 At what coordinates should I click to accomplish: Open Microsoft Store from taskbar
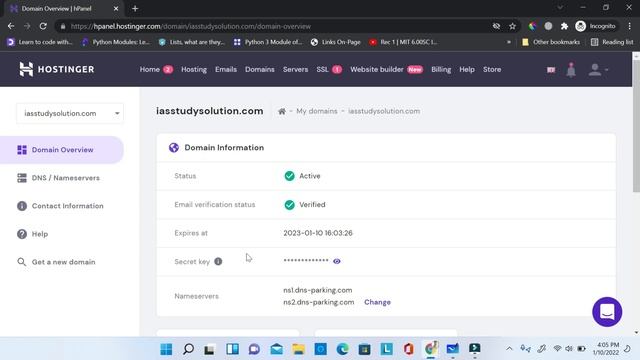click(x=364, y=349)
